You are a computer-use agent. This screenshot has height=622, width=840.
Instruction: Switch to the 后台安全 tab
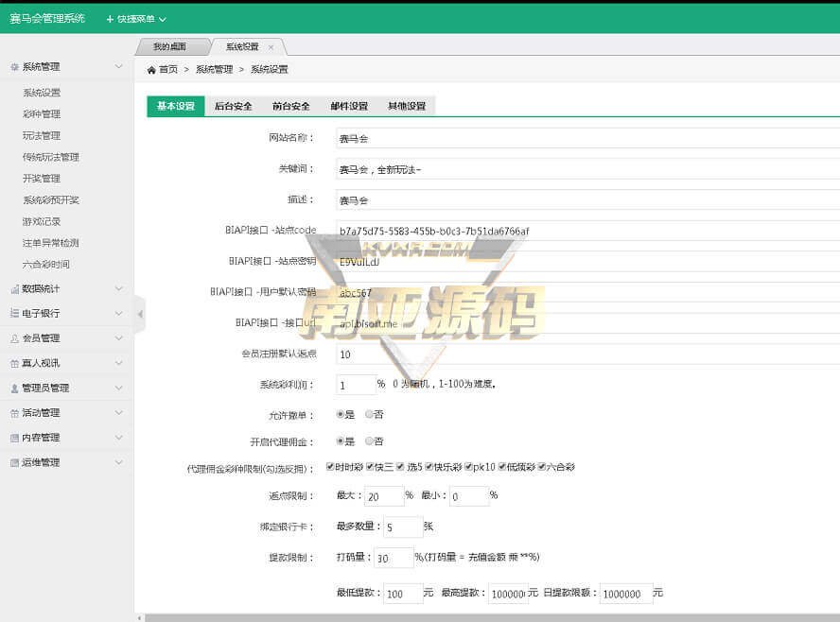point(234,106)
